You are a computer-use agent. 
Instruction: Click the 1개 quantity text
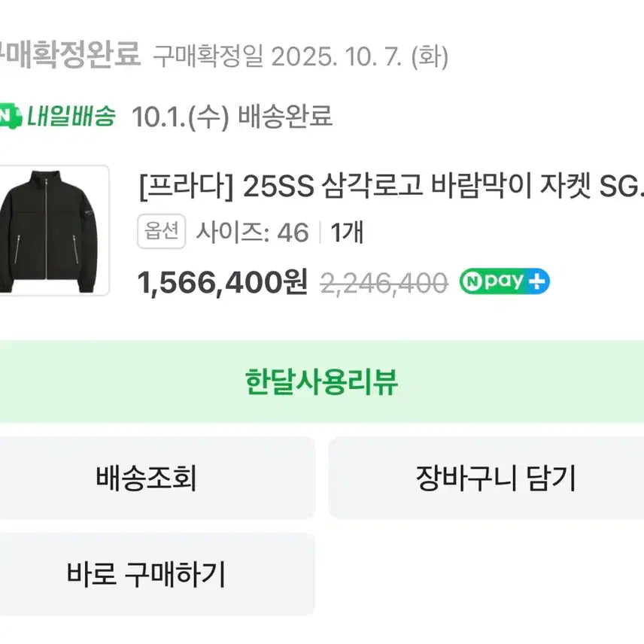[x=347, y=232]
